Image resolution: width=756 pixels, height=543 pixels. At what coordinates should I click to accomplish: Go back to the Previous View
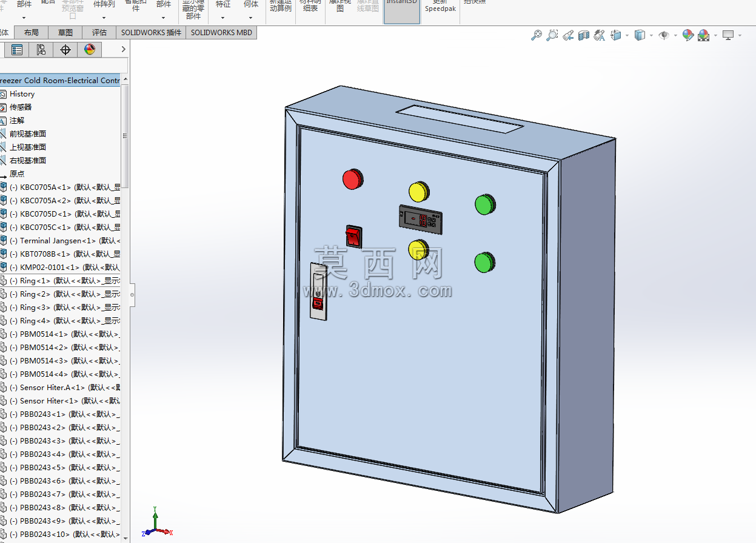[568, 35]
